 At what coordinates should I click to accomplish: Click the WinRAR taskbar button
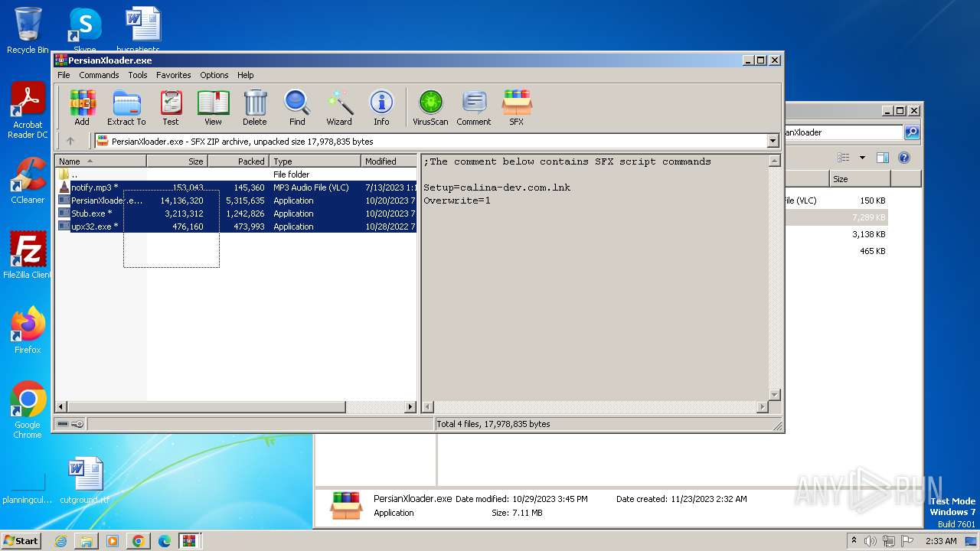[x=190, y=540]
